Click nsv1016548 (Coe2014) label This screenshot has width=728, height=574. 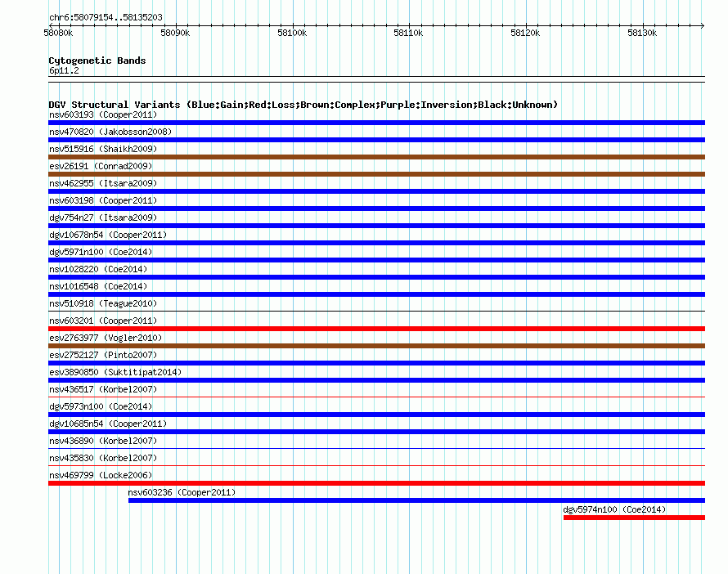98,286
